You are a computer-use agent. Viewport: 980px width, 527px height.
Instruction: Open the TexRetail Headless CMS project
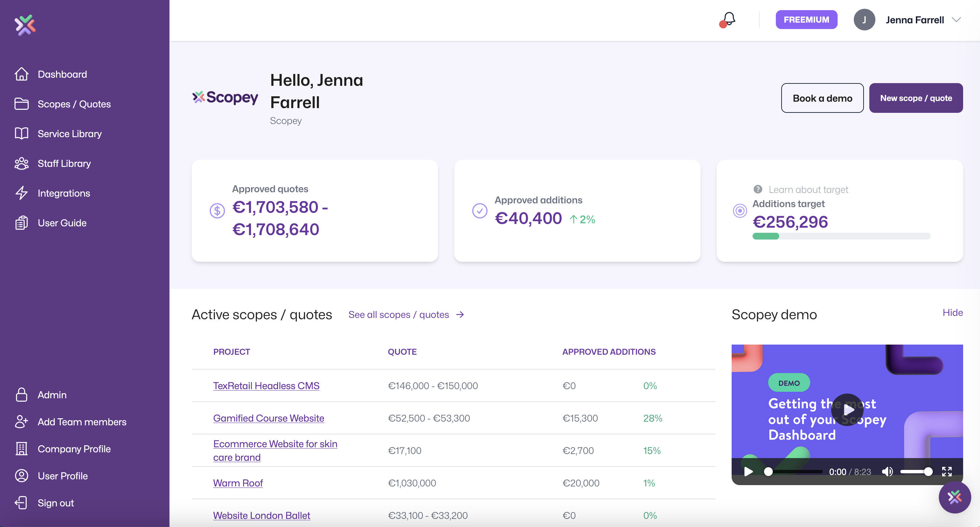click(266, 385)
